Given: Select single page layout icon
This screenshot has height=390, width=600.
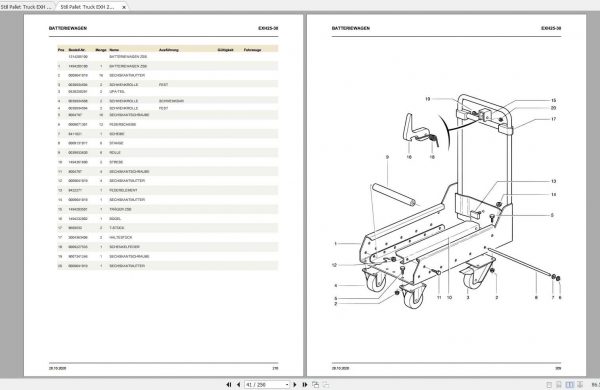Looking at the screenshot, I should 549,385.
